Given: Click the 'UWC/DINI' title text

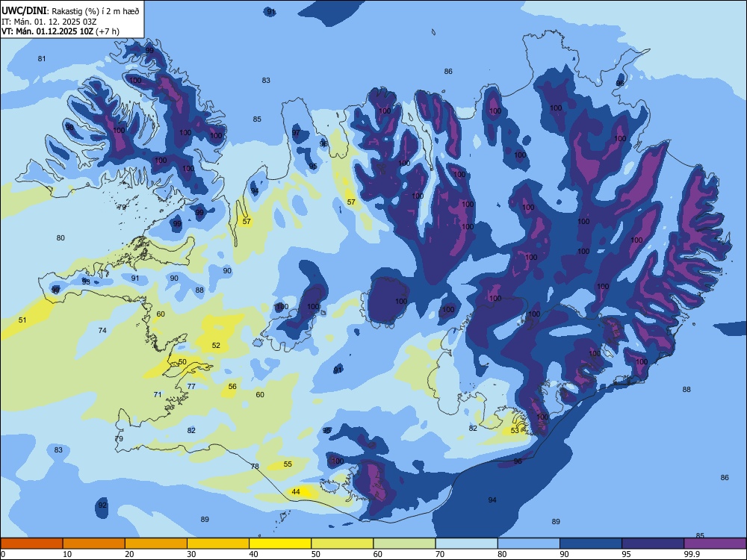Looking at the screenshot, I should pyautogui.click(x=24, y=10).
